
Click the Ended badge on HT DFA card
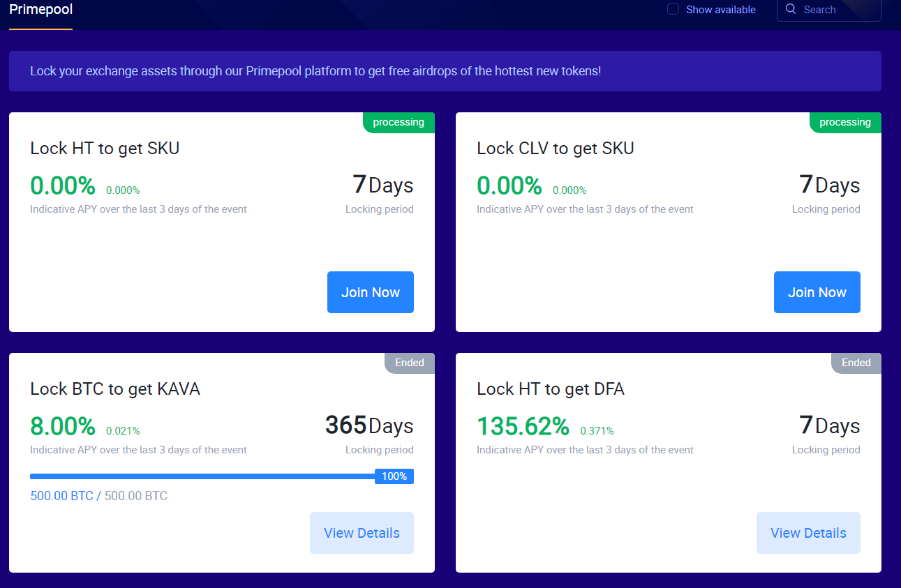(856, 363)
